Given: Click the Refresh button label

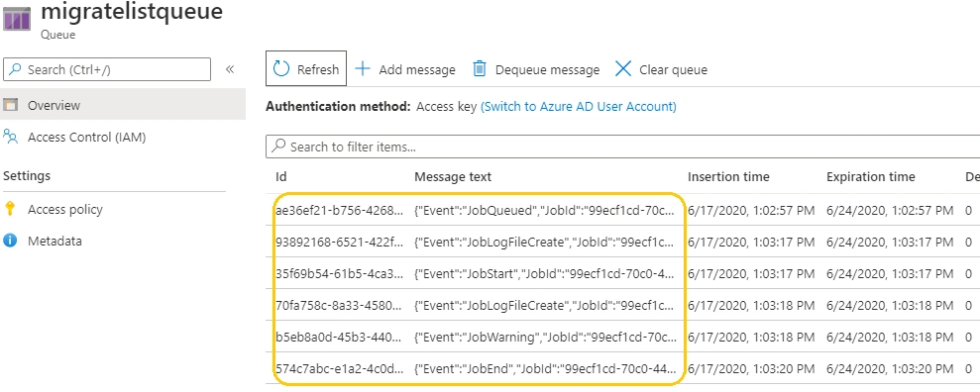Looking at the screenshot, I should pyautogui.click(x=317, y=70).
